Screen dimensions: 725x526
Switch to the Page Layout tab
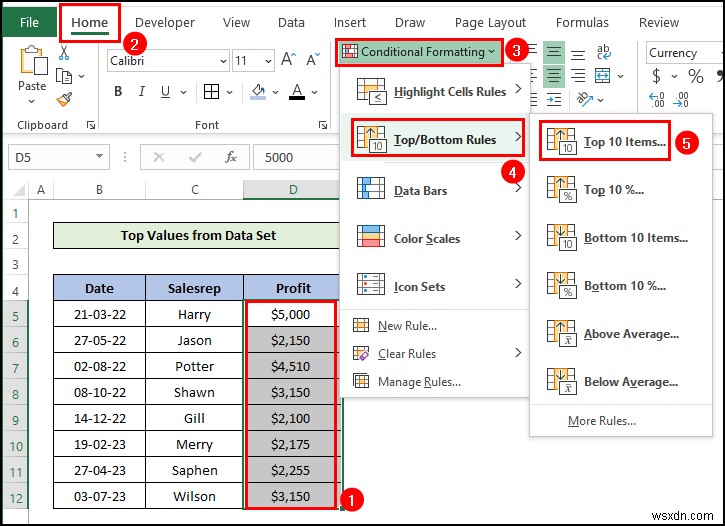(490, 22)
